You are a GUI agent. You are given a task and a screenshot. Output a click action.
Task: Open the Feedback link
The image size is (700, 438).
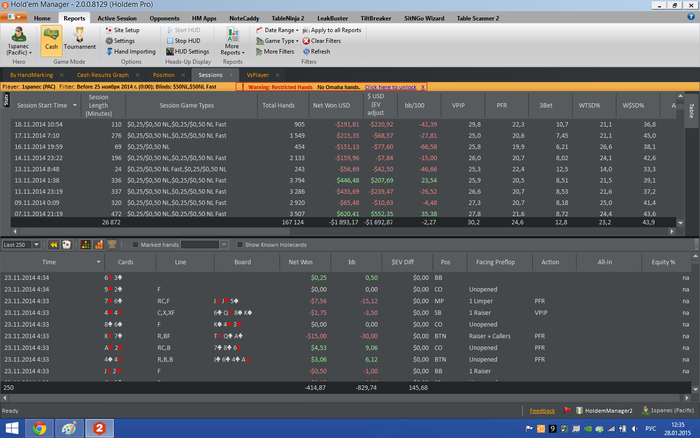tap(542, 411)
